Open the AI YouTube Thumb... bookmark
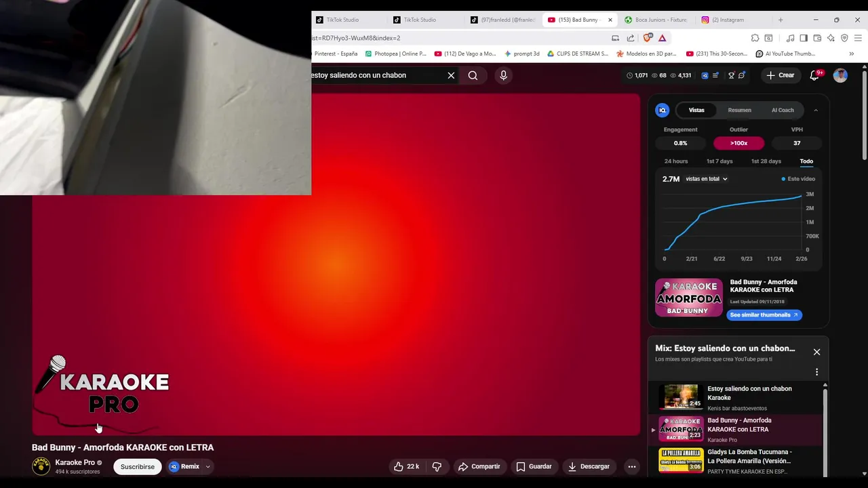868x488 pixels. pos(785,54)
